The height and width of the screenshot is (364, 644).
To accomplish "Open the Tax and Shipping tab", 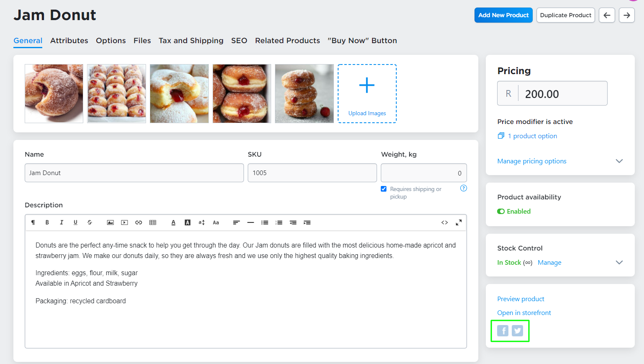I will [191, 41].
